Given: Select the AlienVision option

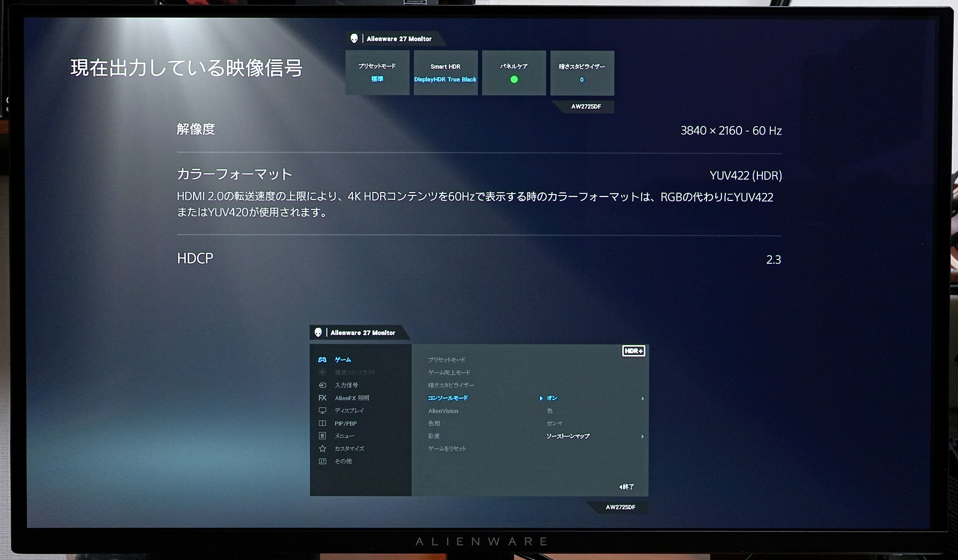Looking at the screenshot, I should tap(443, 411).
